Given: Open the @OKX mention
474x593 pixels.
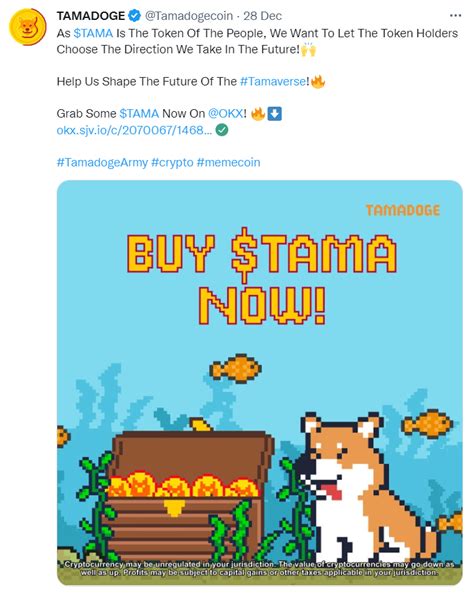Looking at the screenshot, I should click(x=225, y=113).
